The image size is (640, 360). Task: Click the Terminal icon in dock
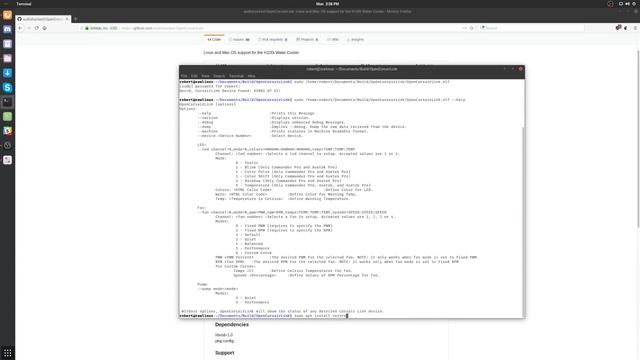click(7, 102)
